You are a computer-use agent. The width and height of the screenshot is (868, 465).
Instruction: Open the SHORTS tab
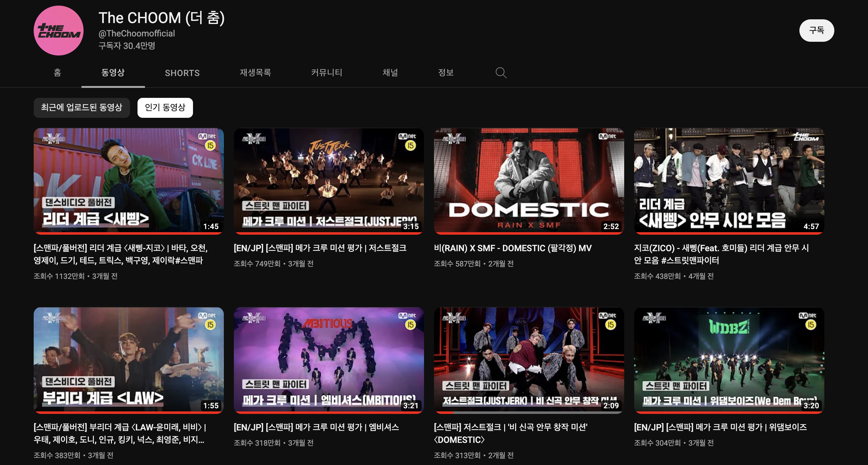(182, 73)
